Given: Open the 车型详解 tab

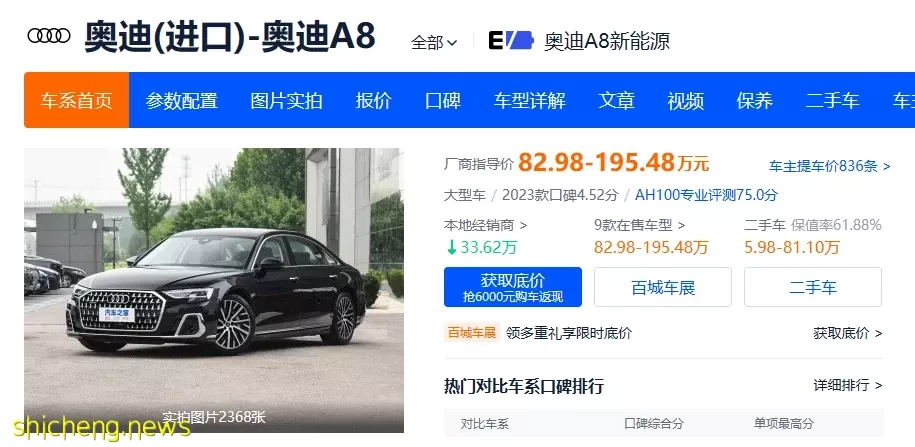Looking at the screenshot, I should (x=529, y=100).
